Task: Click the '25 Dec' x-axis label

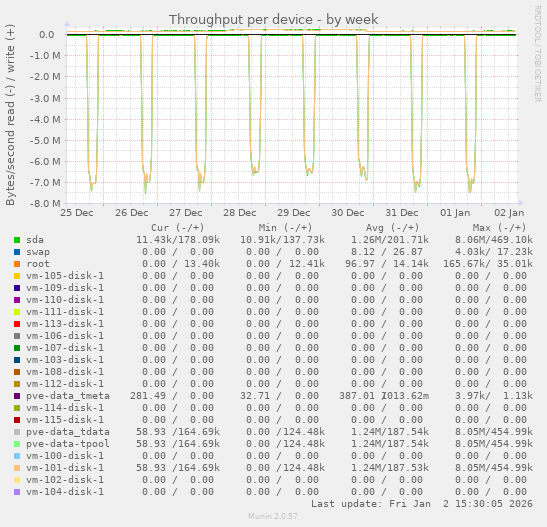Action: [x=77, y=213]
